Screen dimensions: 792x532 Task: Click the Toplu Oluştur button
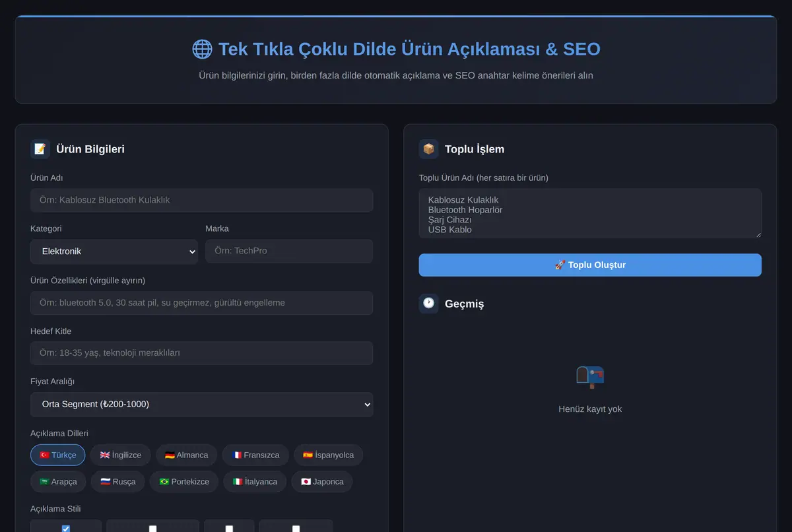pyautogui.click(x=590, y=265)
